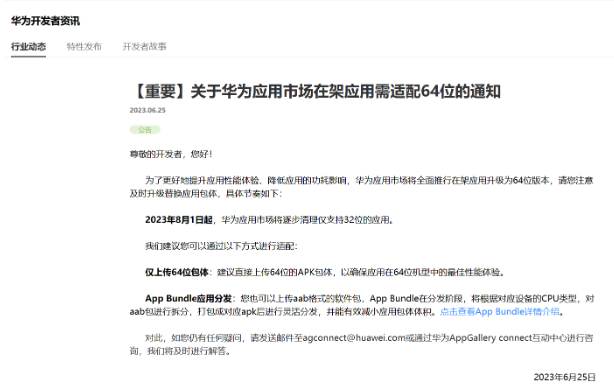
Task: Switch to the 特性发布 tab
Action: 84,47
